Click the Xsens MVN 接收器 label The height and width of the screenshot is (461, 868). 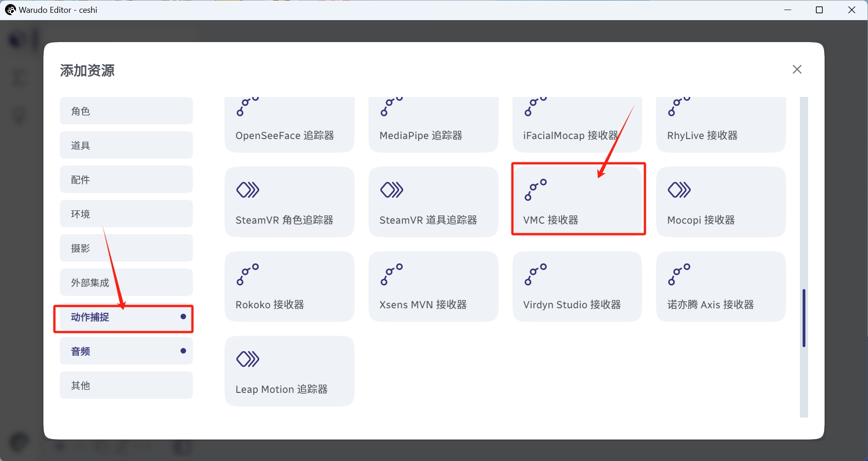coord(423,305)
